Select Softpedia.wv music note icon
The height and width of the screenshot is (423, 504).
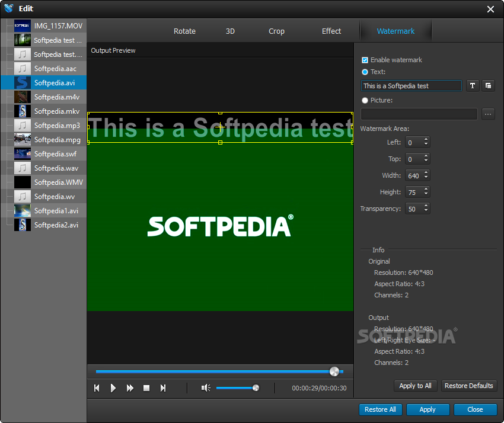click(23, 197)
